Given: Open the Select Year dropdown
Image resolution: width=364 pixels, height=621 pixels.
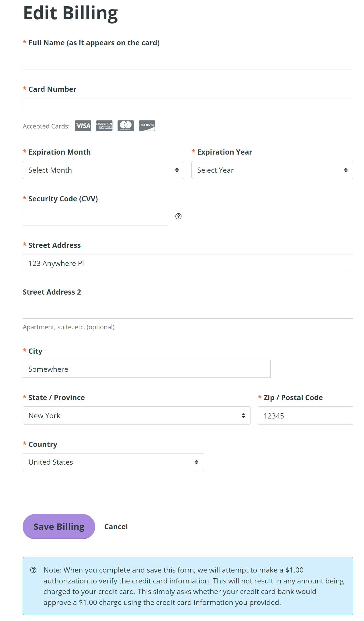Looking at the screenshot, I should 272,170.
